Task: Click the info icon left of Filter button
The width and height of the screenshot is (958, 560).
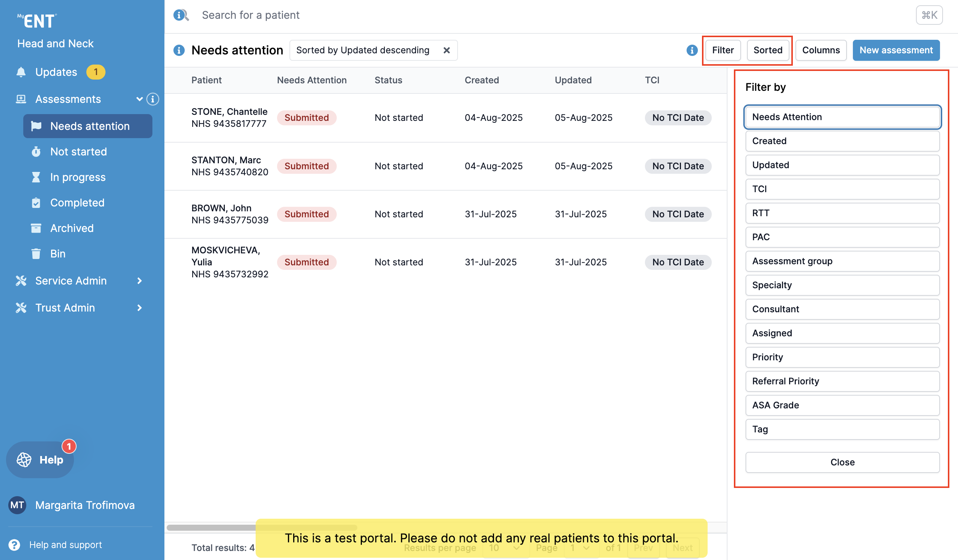Action: point(692,50)
